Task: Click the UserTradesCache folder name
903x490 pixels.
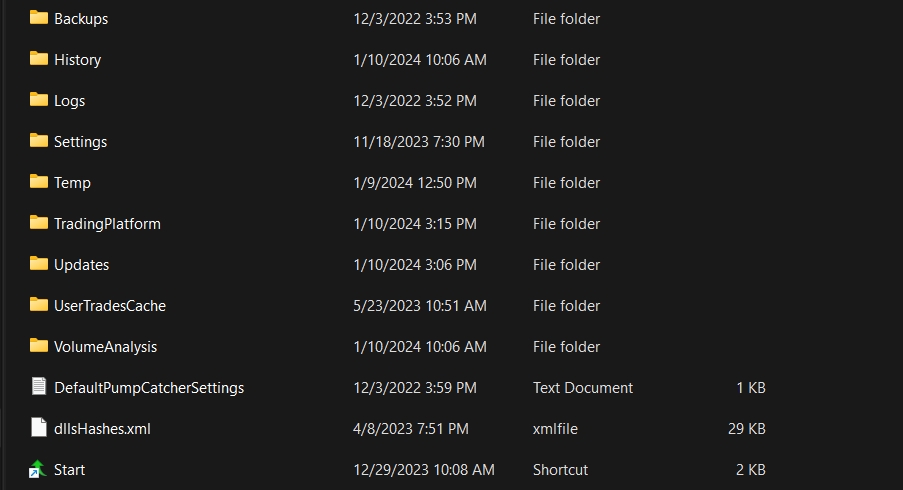Action: click(110, 306)
